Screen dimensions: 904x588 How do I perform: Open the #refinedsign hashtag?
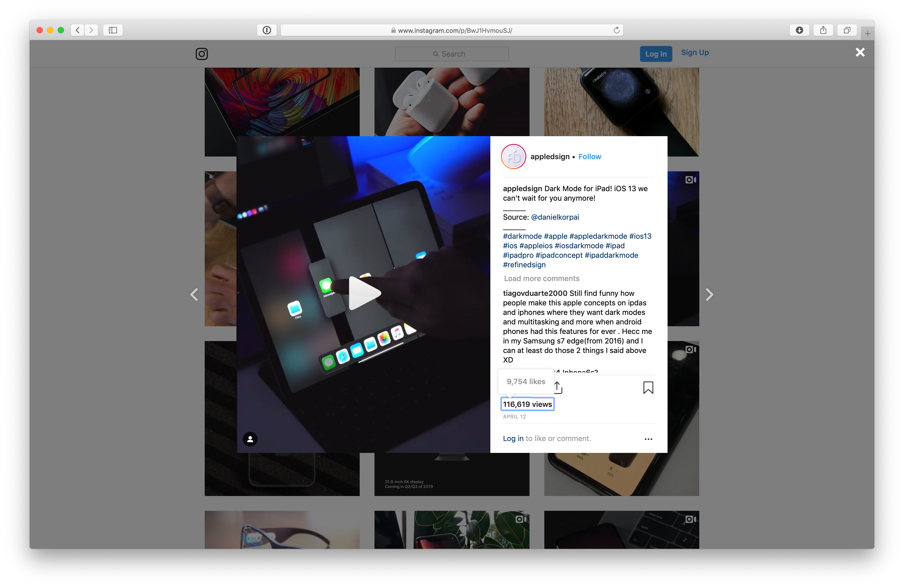point(524,265)
